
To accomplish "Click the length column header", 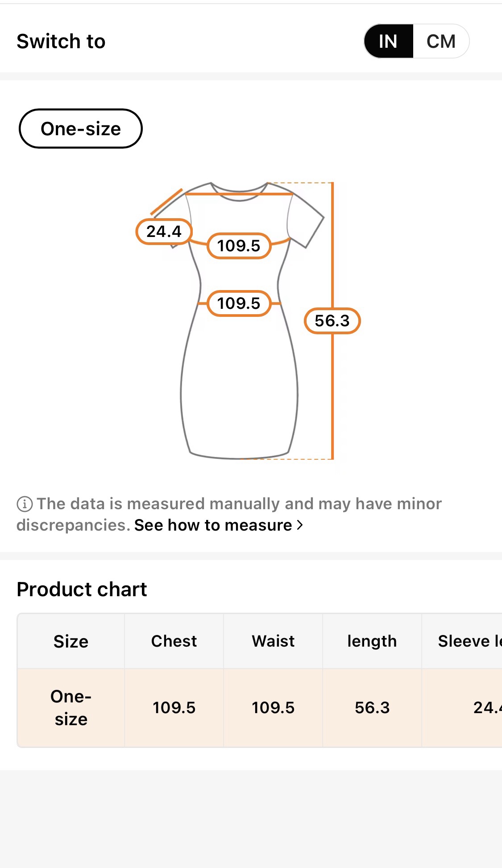I will coord(372,641).
